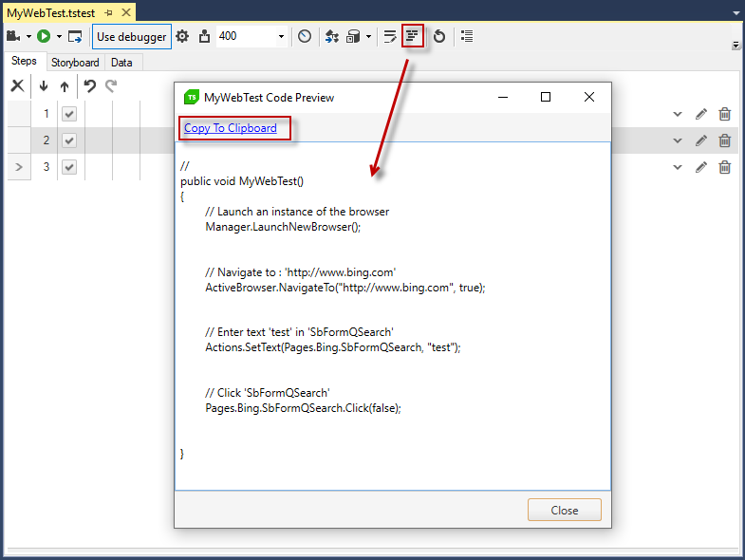Close the MyWebTest.tstest document tab
The height and width of the screenshot is (560, 745).
tap(126, 12)
